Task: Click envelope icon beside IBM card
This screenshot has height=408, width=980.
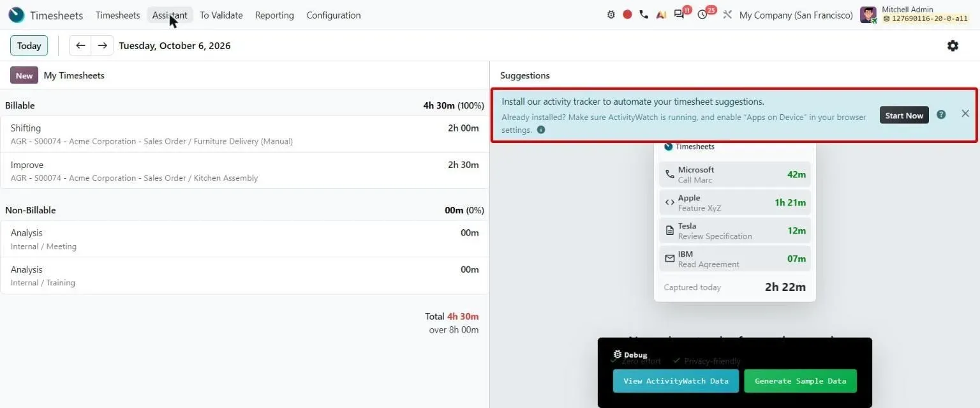Action: (669, 259)
